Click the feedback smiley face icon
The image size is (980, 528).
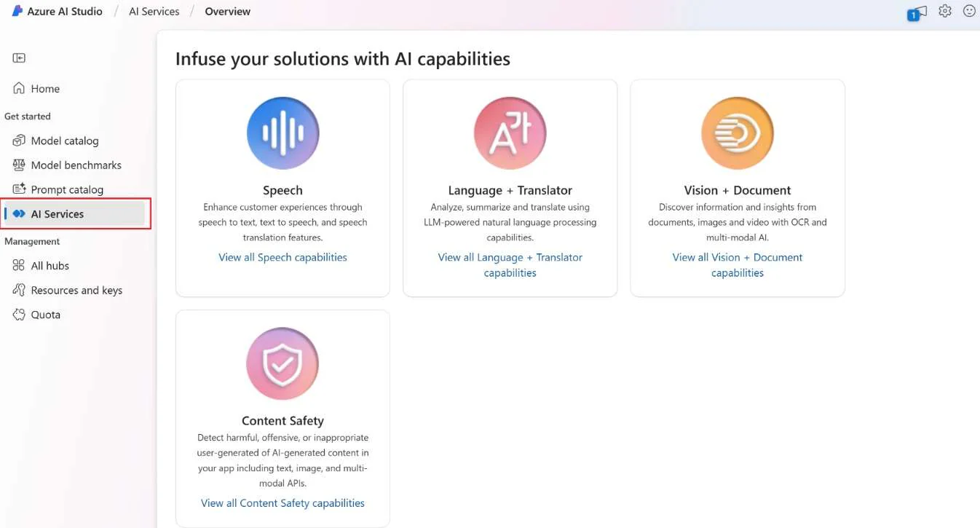[x=969, y=11]
